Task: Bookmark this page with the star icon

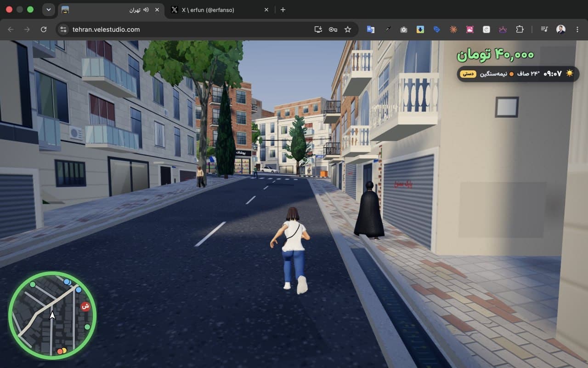Action: click(x=348, y=29)
